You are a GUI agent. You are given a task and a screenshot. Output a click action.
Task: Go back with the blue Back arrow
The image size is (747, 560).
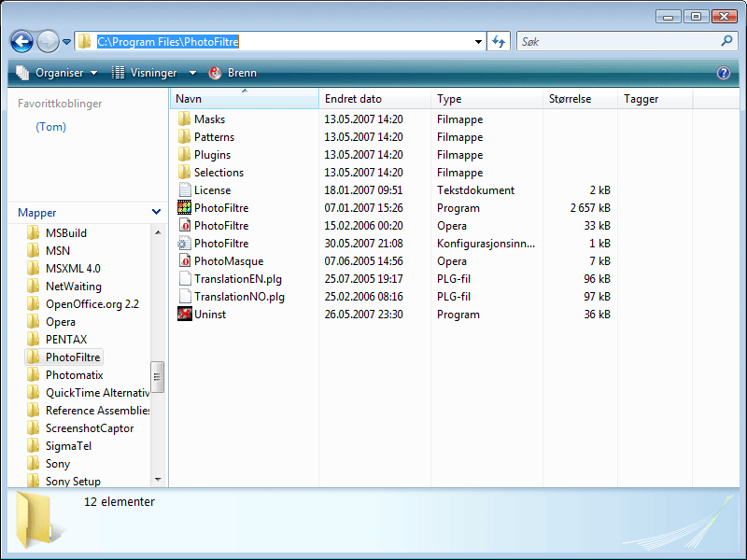click(21, 41)
